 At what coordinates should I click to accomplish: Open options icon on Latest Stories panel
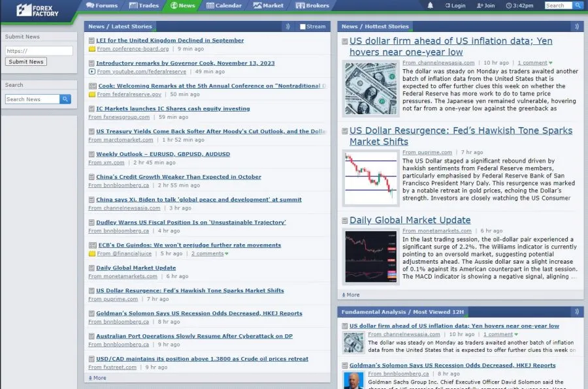(287, 27)
